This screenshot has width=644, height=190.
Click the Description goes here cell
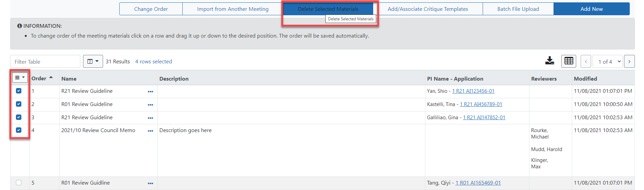point(185,130)
